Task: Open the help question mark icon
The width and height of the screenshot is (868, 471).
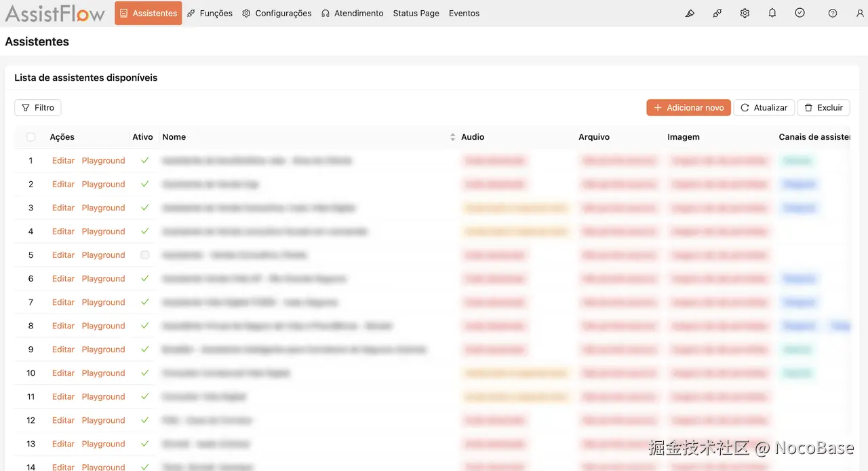Action: pyautogui.click(x=833, y=13)
